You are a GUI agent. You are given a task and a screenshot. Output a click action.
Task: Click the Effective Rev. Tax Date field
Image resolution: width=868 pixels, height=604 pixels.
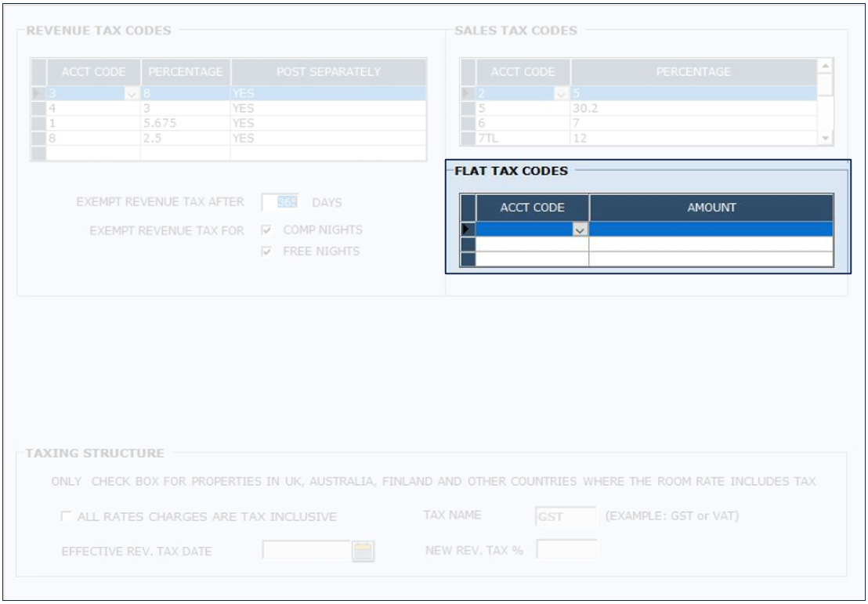[x=306, y=551]
